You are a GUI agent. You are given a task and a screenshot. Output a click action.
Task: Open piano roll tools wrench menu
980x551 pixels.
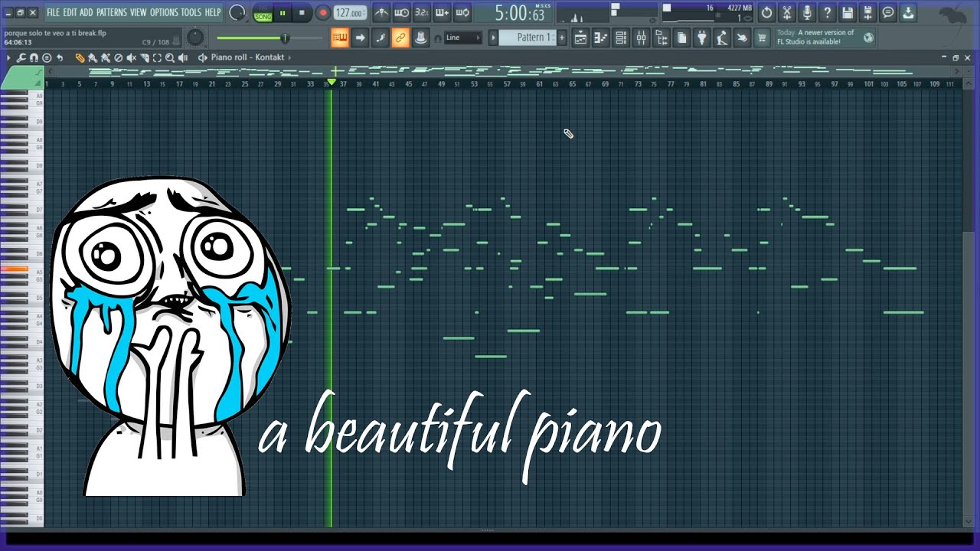coord(21,57)
